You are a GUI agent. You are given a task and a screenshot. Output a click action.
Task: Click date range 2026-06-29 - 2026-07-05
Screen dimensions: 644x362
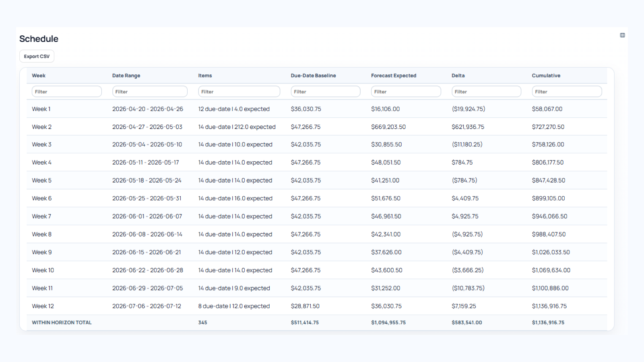click(x=148, y=288)
